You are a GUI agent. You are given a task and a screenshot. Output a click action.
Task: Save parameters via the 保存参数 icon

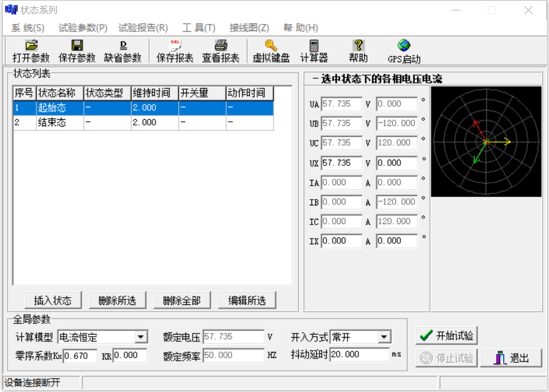coord(76,50)
